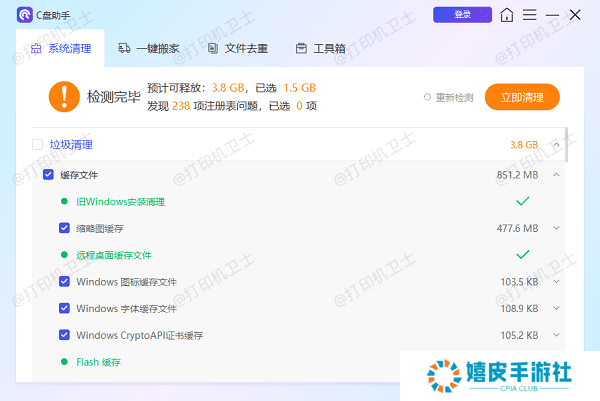The height and width of the screenshot is (401, 600).
Task: Click the C盘助手 app logo icon
Action: tap(24, 15)
